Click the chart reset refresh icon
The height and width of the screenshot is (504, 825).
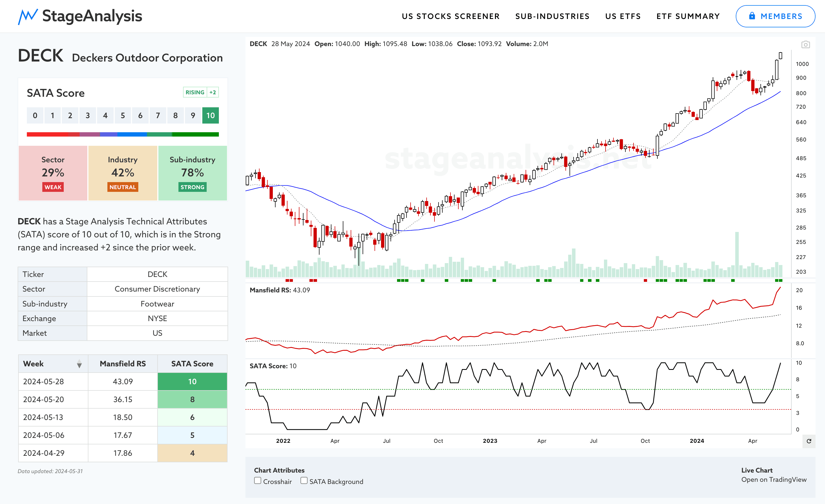(x=809, y=441)
